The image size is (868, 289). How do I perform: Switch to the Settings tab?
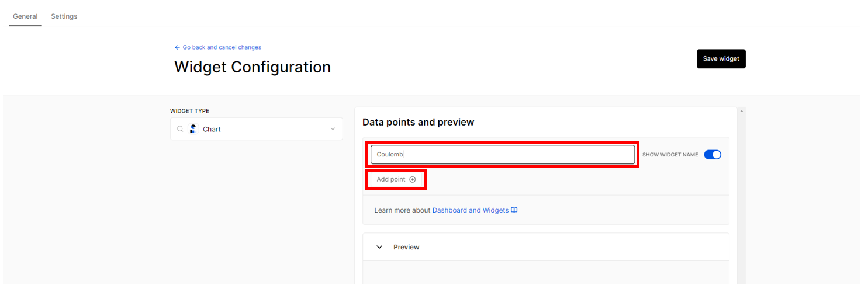click(x=64, y=16)
